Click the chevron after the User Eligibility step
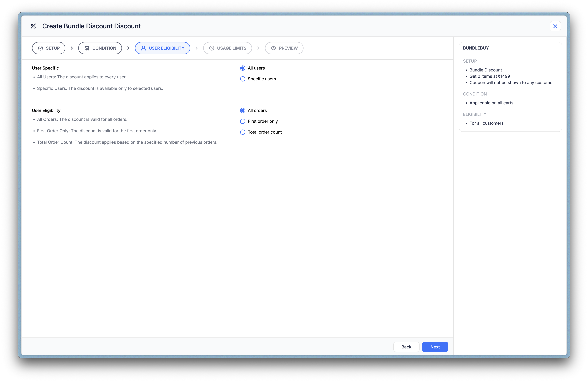The width and height of the screenshot is (588, 382). [197, 48]
